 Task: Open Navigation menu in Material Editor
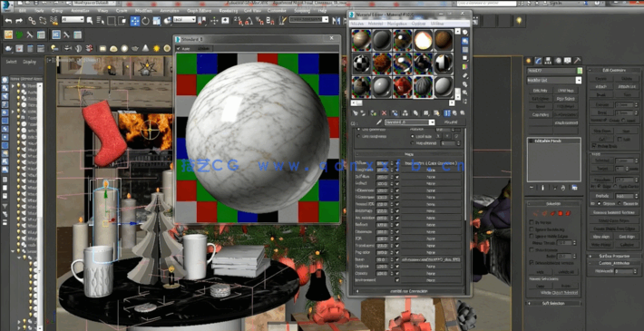tap(397, 24)
